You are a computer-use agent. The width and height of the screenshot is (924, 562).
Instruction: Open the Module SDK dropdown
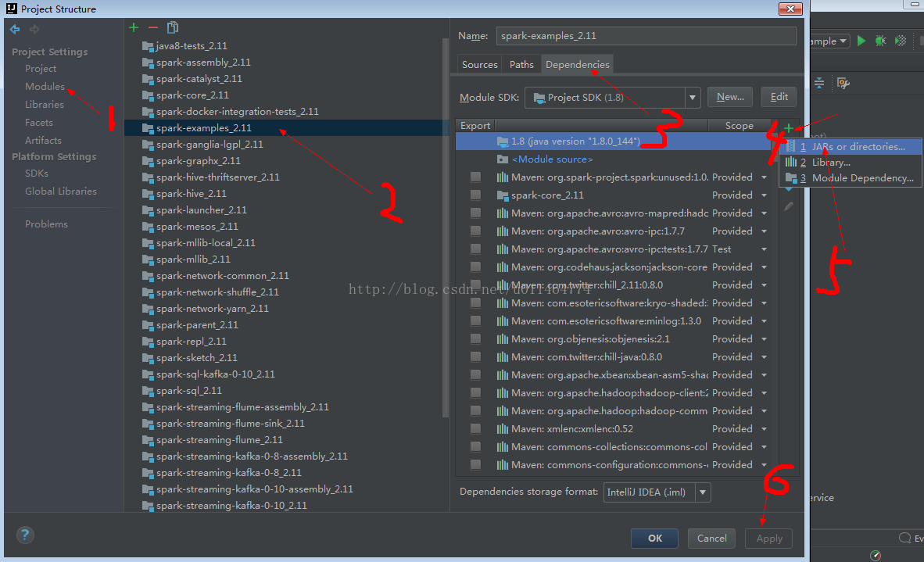pos(693,97)
